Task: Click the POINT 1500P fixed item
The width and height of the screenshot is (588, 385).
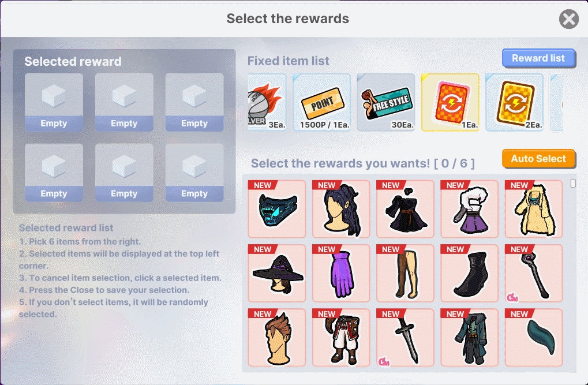Action: click(322, 102)
